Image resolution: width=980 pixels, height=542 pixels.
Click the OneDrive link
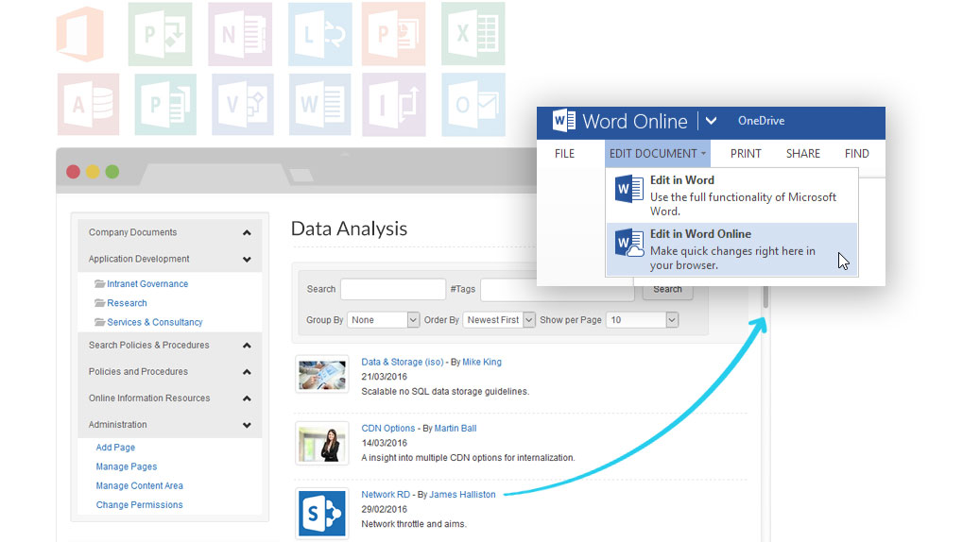pos(761,121)
